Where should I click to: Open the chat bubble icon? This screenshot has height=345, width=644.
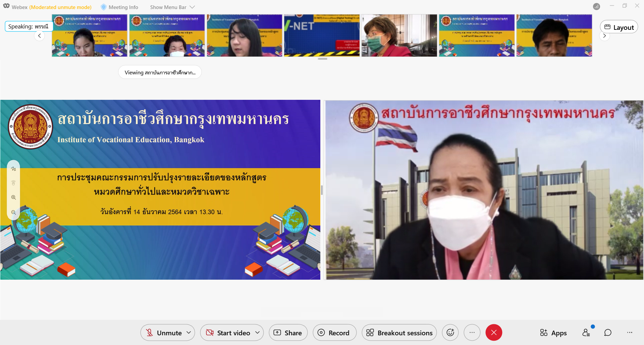point(608,333)
